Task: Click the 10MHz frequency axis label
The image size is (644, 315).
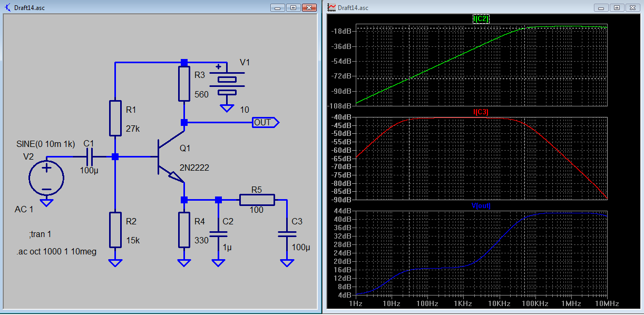Action: (607, 304)
